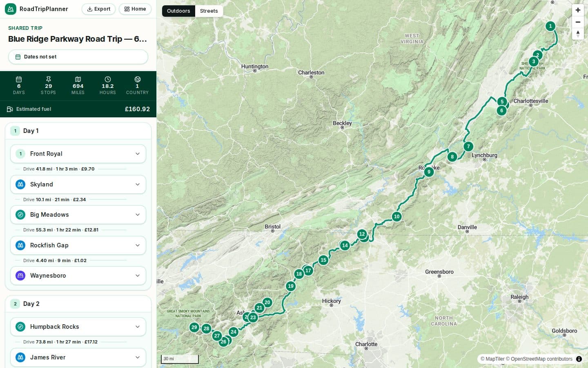Click the globe Country icon in stats bar
This screenshot has width=588, height=368.
[x=138, y=79]
